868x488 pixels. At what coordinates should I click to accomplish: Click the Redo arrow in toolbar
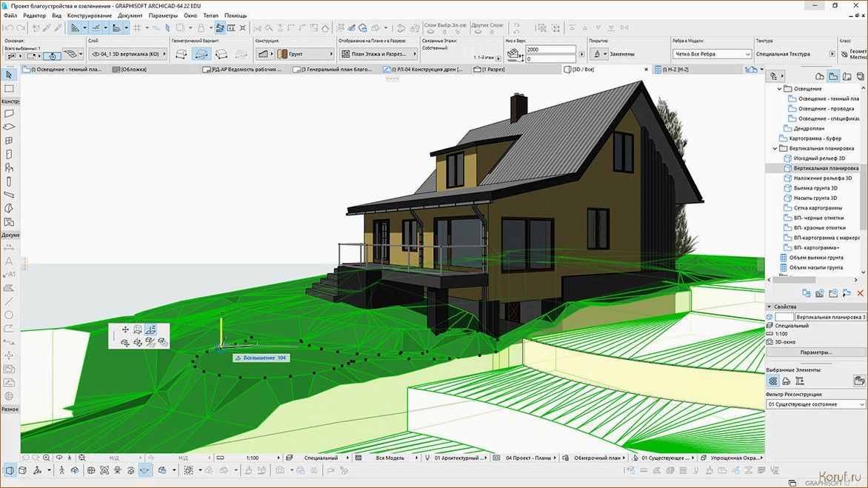21,27
